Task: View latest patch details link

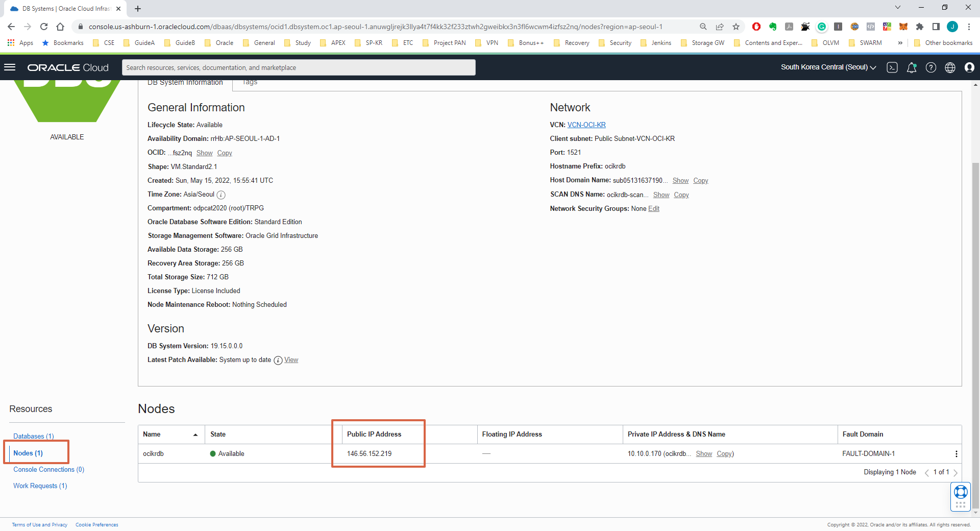Action: [291, 360]
